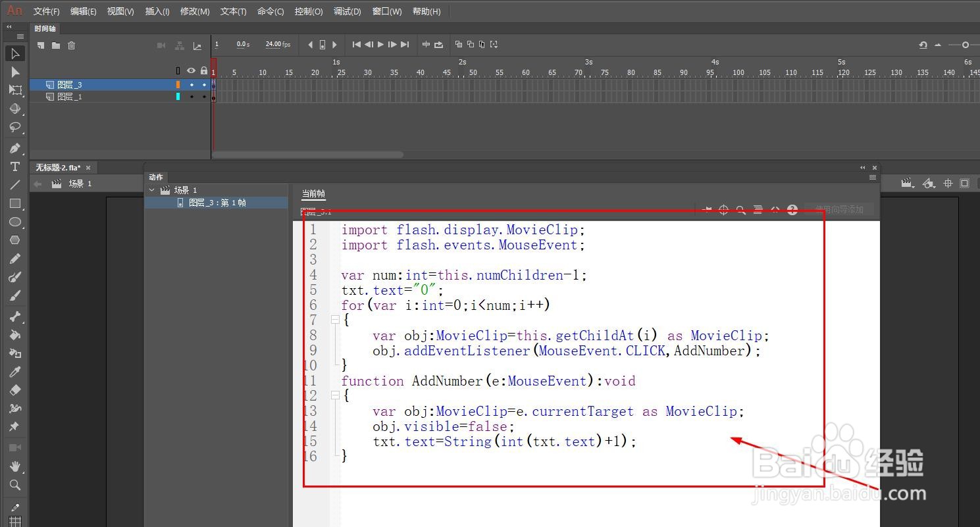This screenshot has height=527, width=980.
Task: Toggle all layers visibility eye header
Action: click(x=192, y=71)
